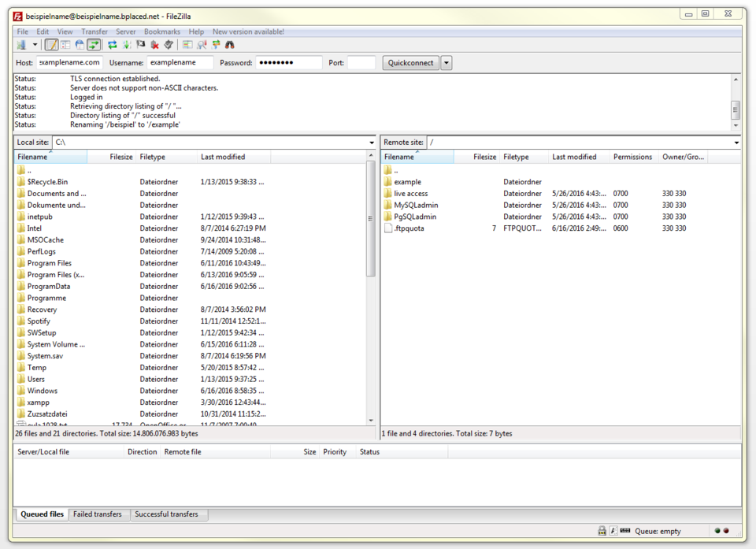Select the local Program Files folder icon

21,263
